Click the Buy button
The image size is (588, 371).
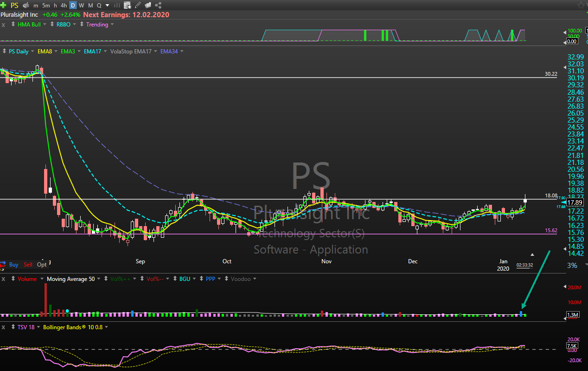(13, 265)
